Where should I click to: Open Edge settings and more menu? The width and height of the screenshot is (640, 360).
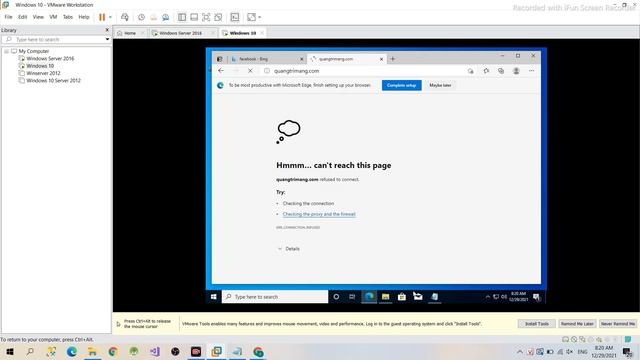tap(531, 71)
